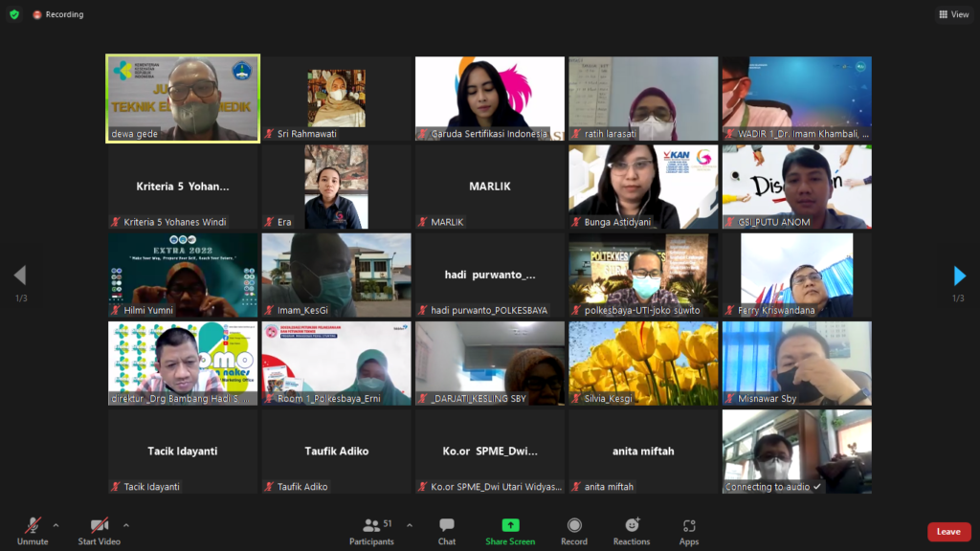Select the _DARJATI_KESLING SBY video tile

(x=490, y=364)
